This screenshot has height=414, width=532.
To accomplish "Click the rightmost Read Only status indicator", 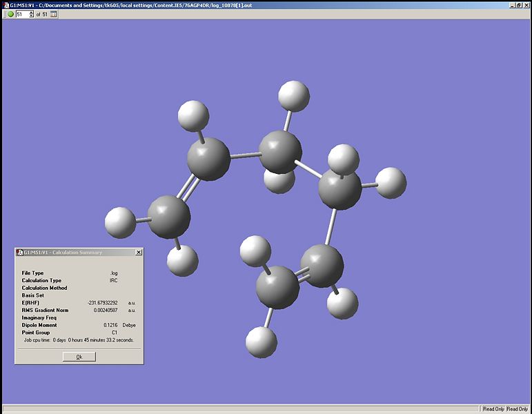I will tap(517, 409).
